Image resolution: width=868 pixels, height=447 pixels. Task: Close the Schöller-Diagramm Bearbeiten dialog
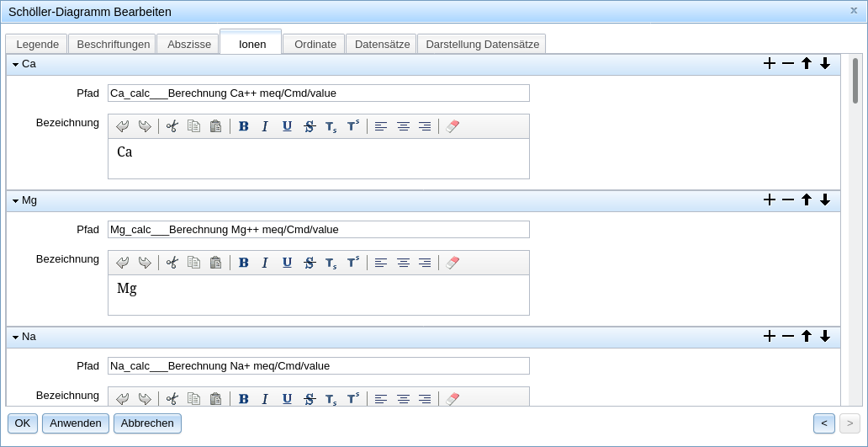[855, 10]
